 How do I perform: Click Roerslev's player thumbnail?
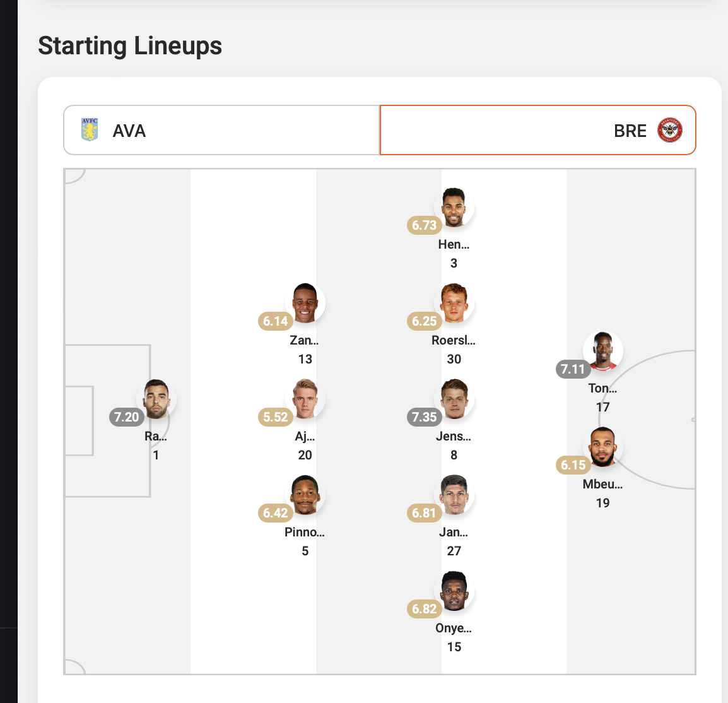click(454, 303)
